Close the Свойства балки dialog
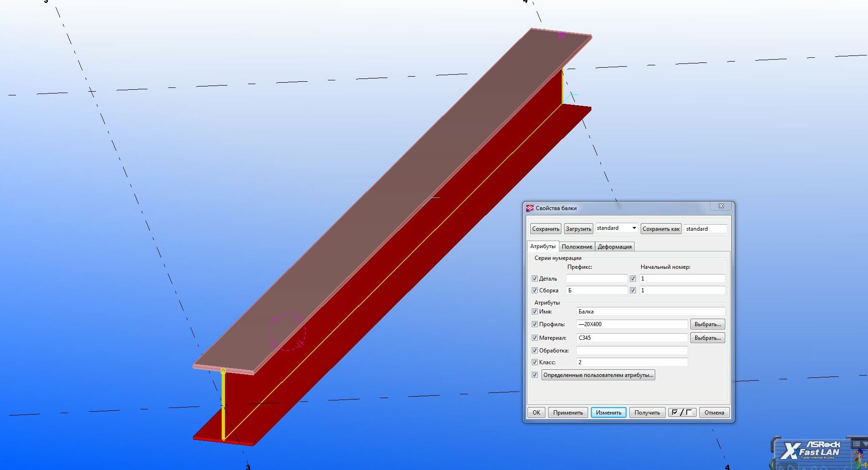The height and width of the screenshot is (470, 868). click(x=721, y=206)
